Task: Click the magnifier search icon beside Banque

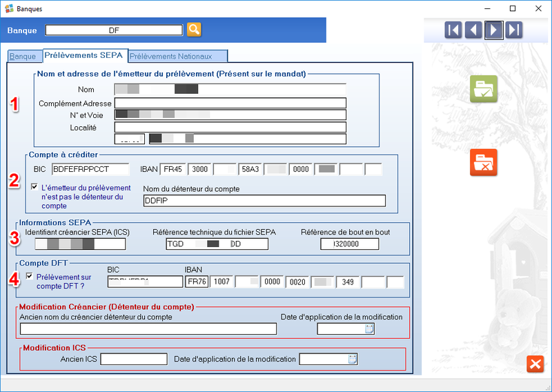Action: (194, 30)
